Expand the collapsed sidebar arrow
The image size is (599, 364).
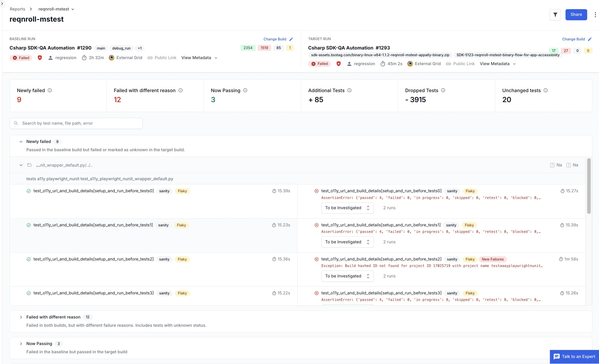pos(2,3)
